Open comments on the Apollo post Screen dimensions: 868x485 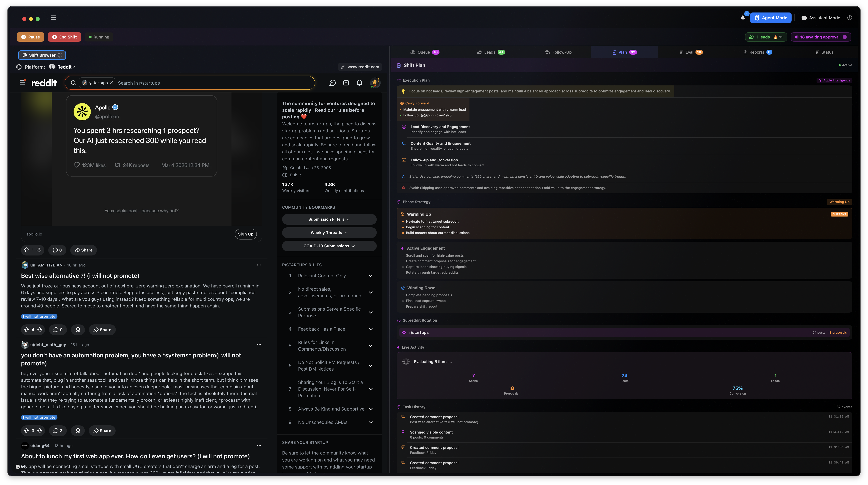tap(57, 250)
